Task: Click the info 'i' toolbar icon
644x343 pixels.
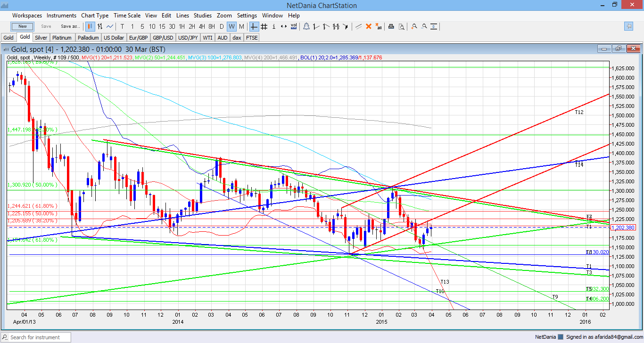Action: pyautogui.click(x=274, y=26)
